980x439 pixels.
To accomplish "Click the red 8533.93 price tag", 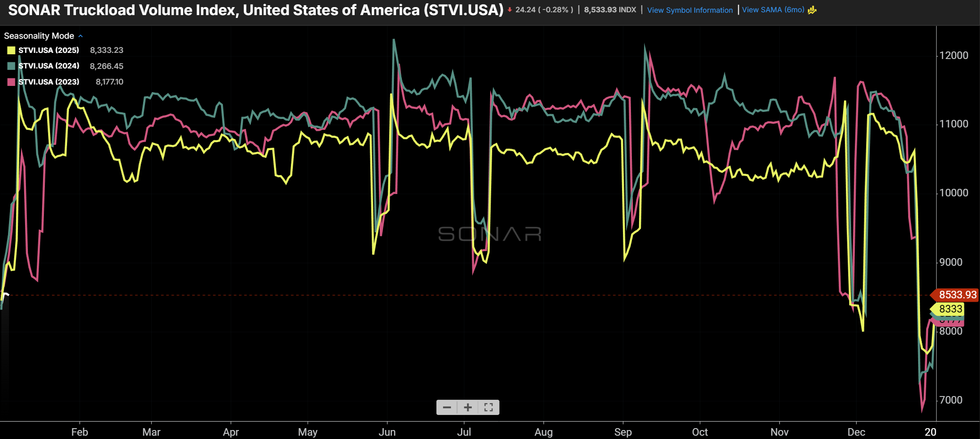I will coord(957,295).
